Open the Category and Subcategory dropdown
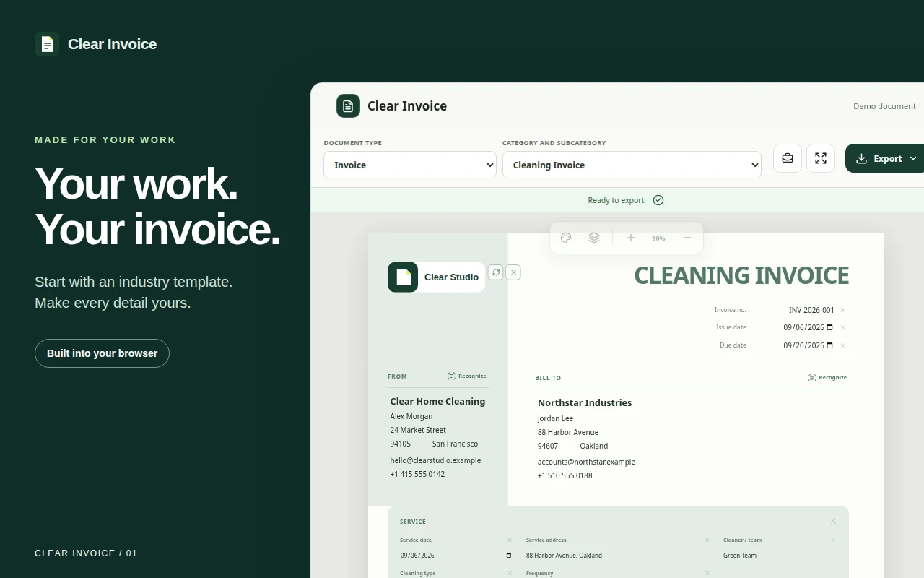Screen dimensions: 924x578 click(x=632, y=165)
